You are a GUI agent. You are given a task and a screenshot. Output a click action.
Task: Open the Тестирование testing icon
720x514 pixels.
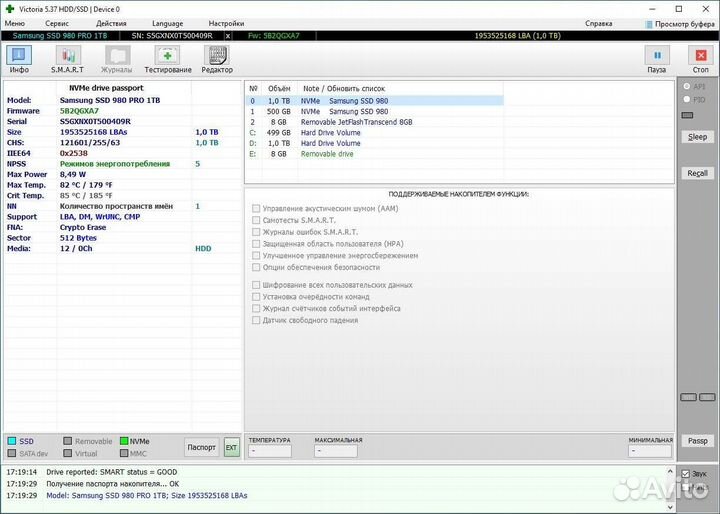(168, 59)
